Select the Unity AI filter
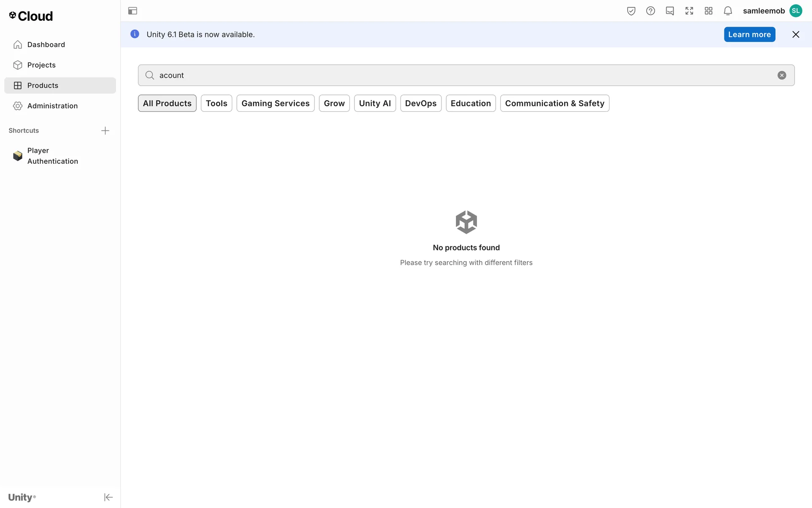The width and height of the screenshot is (812, 508). point(375,103)
